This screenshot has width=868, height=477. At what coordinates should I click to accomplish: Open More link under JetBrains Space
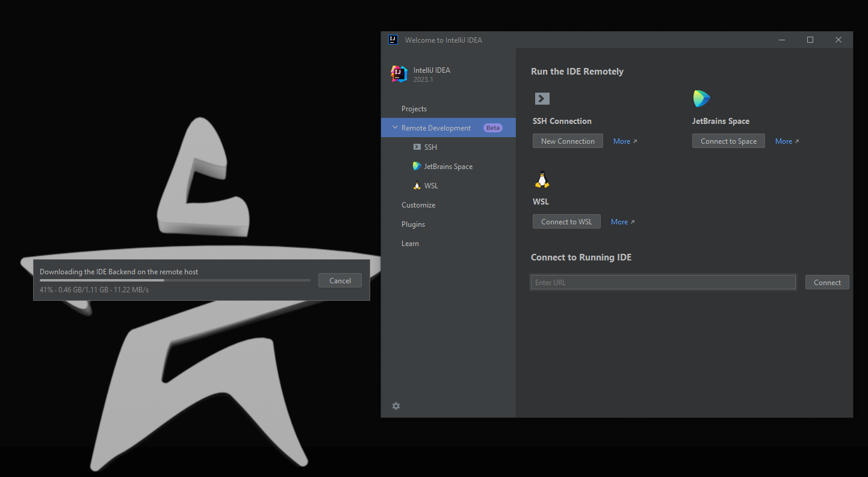[x=787, y=141]
